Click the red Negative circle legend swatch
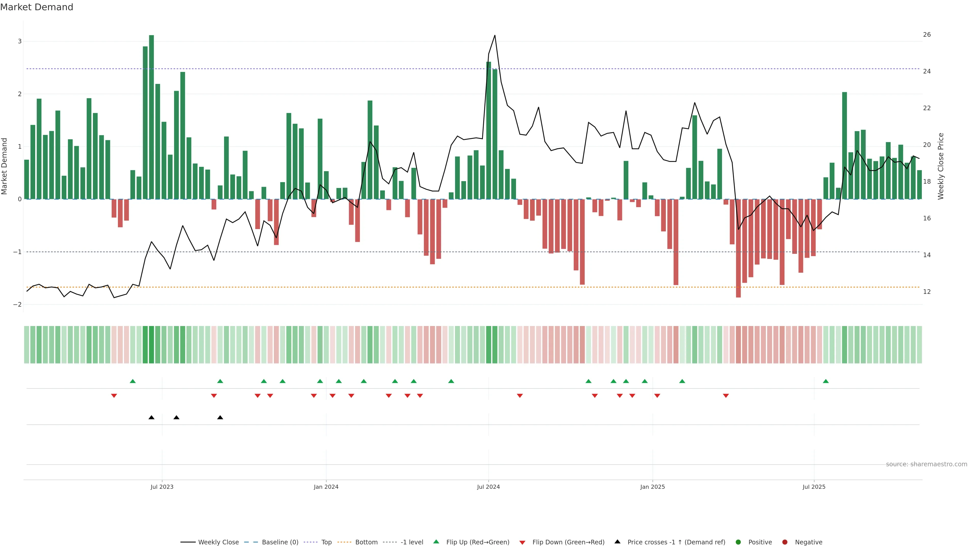980x551 pixels. tap(785, 542)
